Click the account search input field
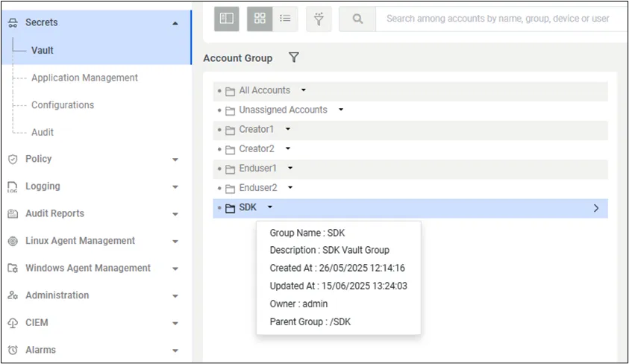 501,19
